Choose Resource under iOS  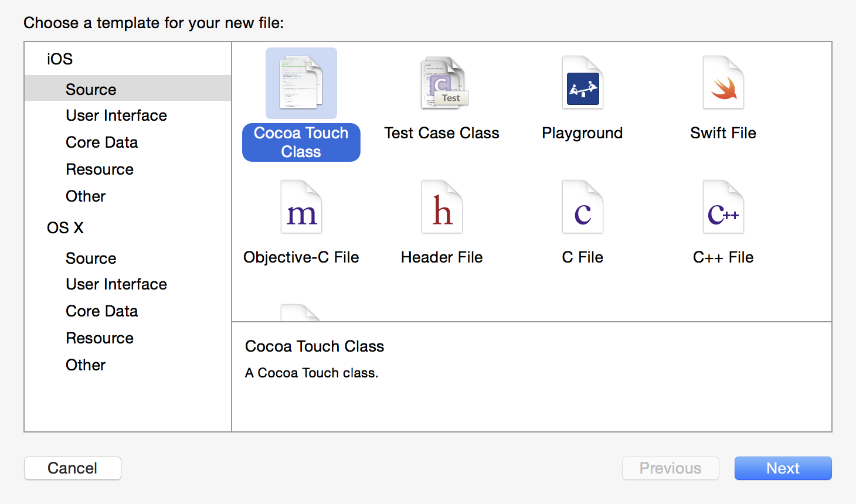point(128,169)
